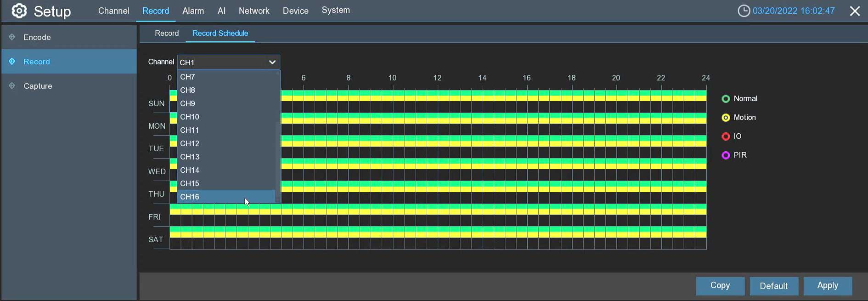This screenshot has width=868, height=301.
Task: Click the Record sidebar diamond icon
Action: [12, 61]
